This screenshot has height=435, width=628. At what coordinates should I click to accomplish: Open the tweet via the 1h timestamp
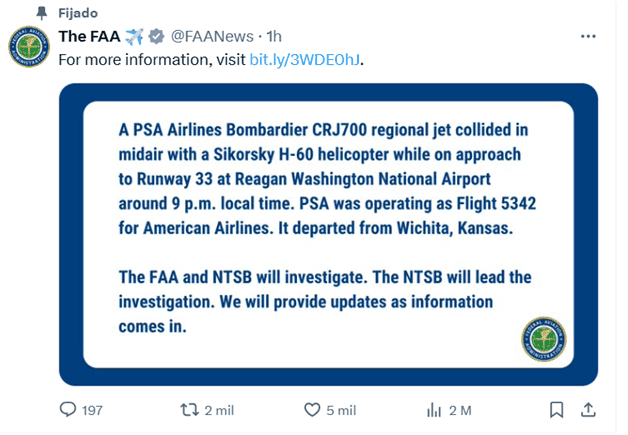coord(274,37)
